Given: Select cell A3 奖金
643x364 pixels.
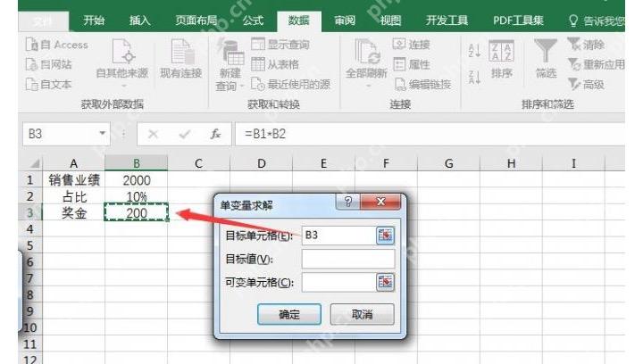Looking at the screenshot, I should tap(74, 213).
